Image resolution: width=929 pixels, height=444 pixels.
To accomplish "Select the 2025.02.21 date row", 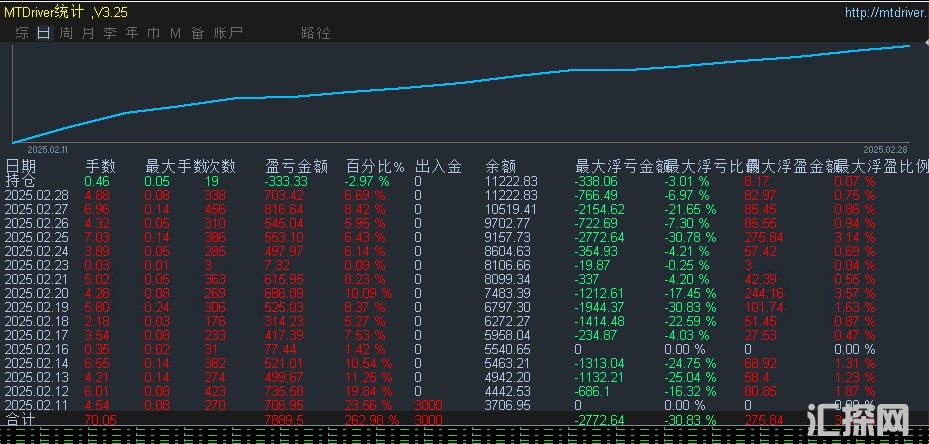I will (37, 279).
